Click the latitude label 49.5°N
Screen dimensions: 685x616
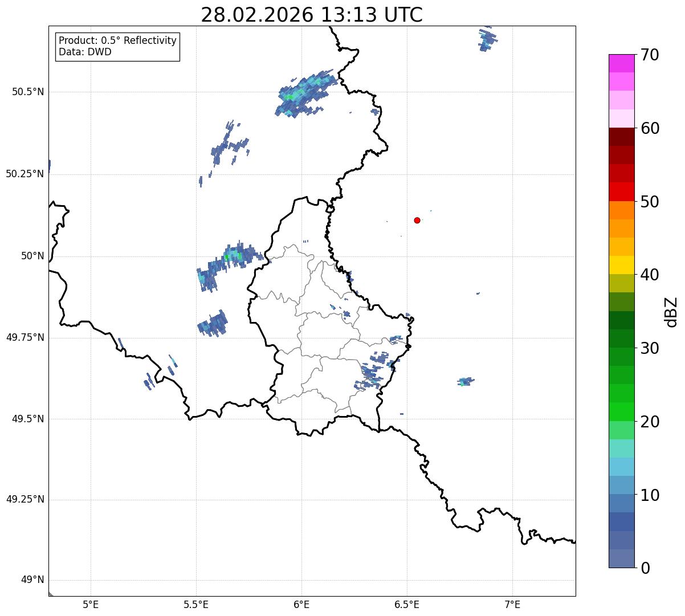[27, 419]
